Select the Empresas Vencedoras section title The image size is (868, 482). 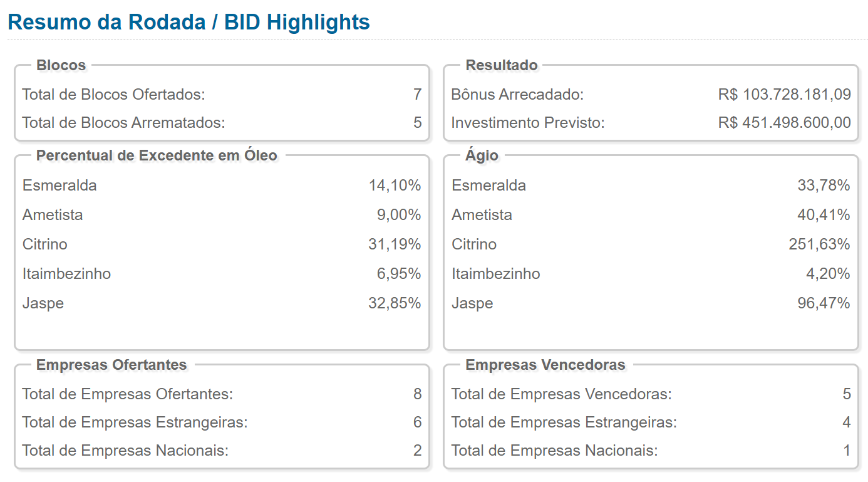545,365
